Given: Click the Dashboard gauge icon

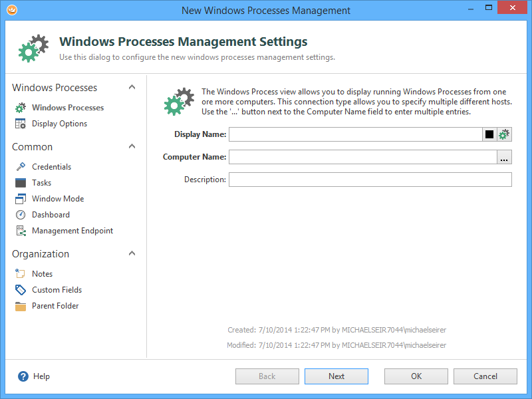Looking at the screenshot, I should (20, 215).
